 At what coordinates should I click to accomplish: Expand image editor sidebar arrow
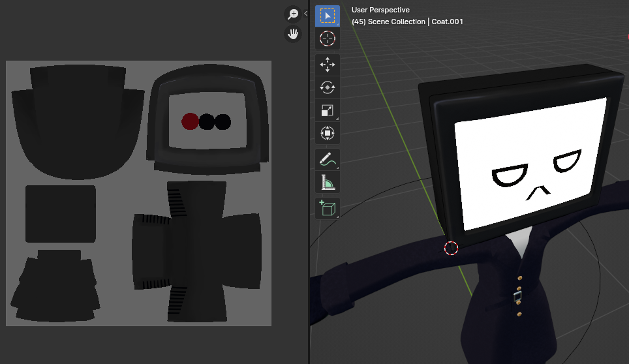point(305,14)
